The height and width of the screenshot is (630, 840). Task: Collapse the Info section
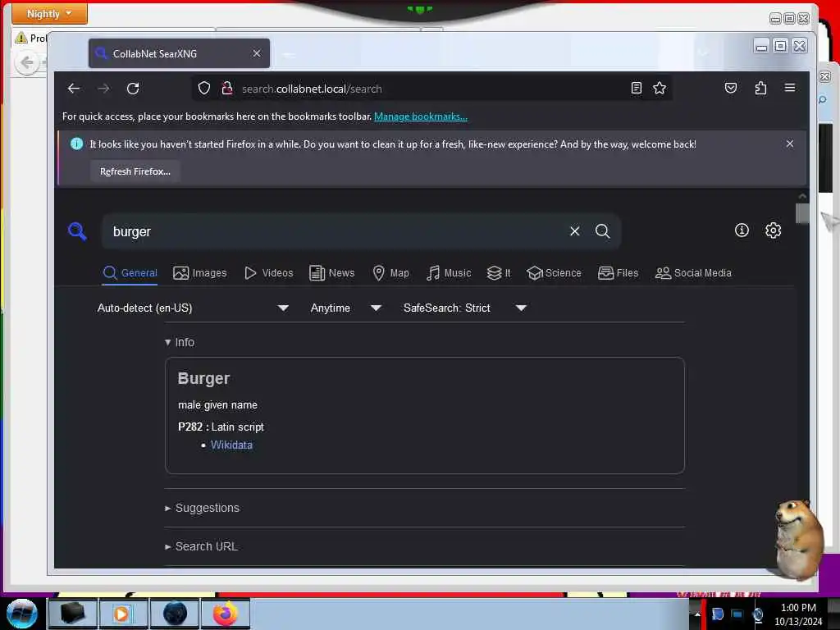(x=180, y=342)
